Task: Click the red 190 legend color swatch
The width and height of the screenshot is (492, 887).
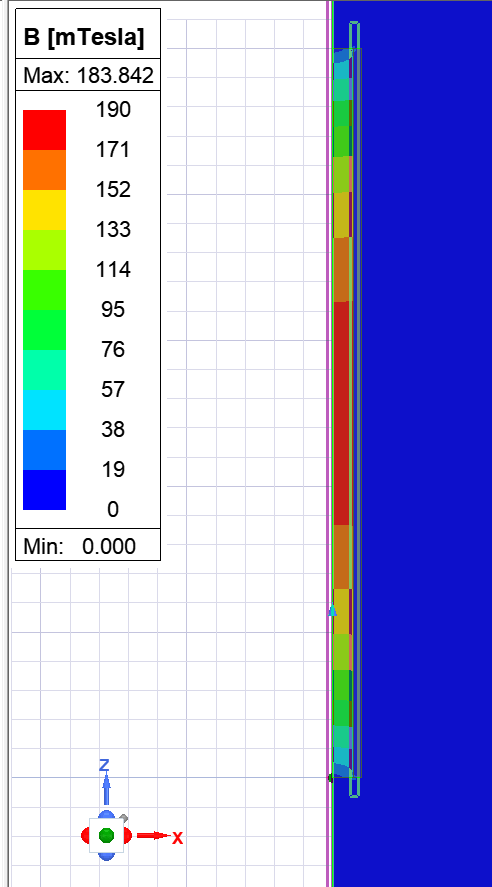Action: 44,130
